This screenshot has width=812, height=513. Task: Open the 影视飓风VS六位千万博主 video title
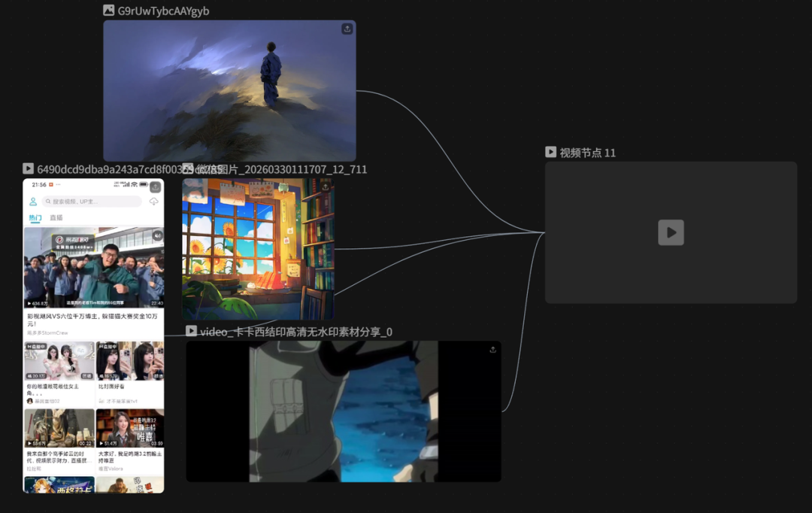tap(92, 319)
